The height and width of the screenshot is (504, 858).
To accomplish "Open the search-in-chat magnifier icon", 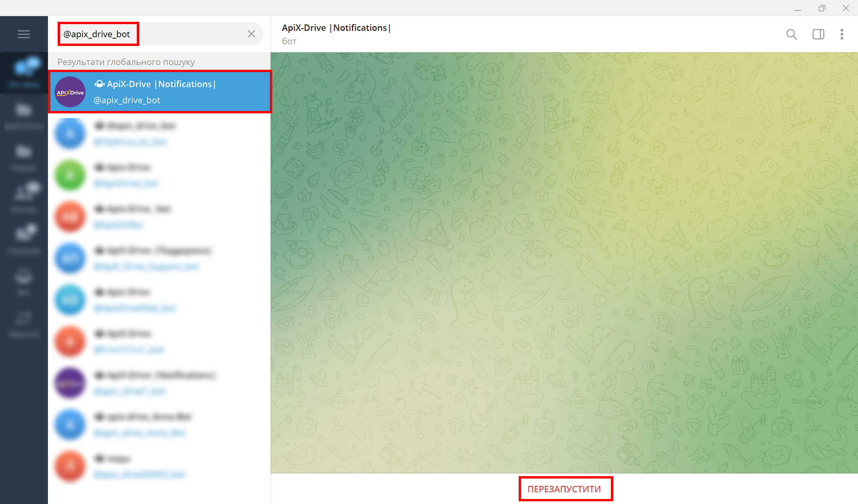I will [792, 34].
